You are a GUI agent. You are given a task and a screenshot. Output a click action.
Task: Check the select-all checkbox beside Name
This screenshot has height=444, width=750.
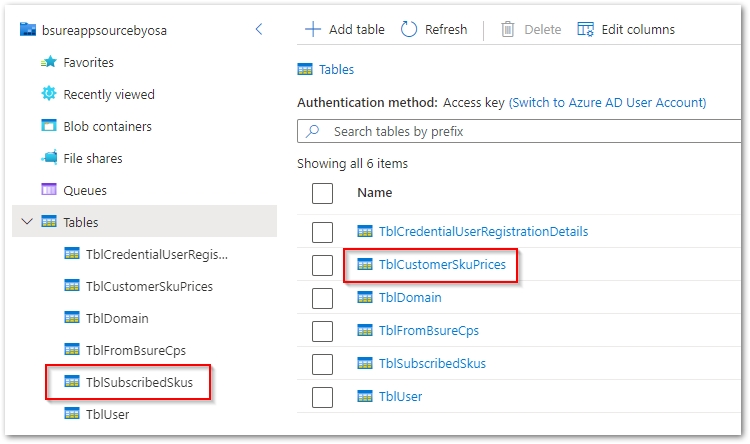click(x=322, y=193)
